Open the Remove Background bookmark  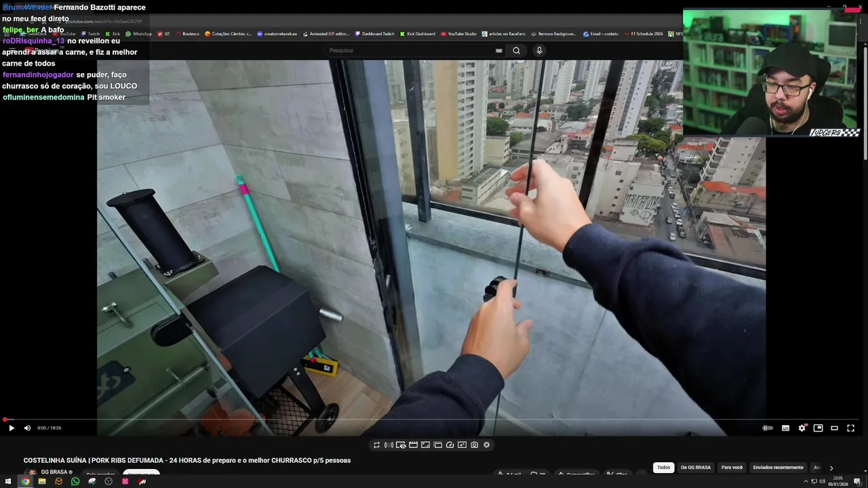pos(553,34)
